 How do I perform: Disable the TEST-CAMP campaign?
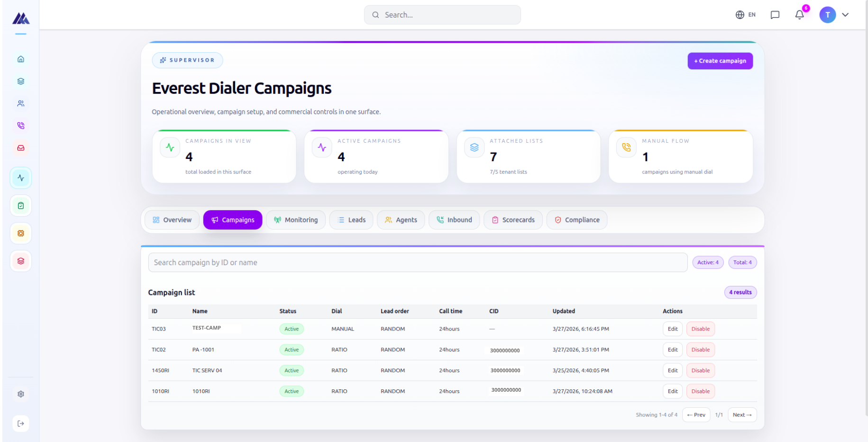(700, 329)
